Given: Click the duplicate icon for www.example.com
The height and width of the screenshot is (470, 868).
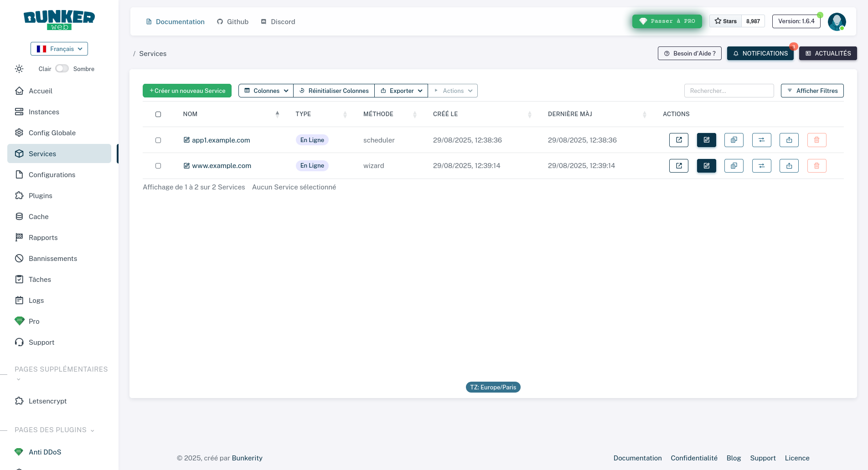Looking at the screenshot, I should coord(734,166).
